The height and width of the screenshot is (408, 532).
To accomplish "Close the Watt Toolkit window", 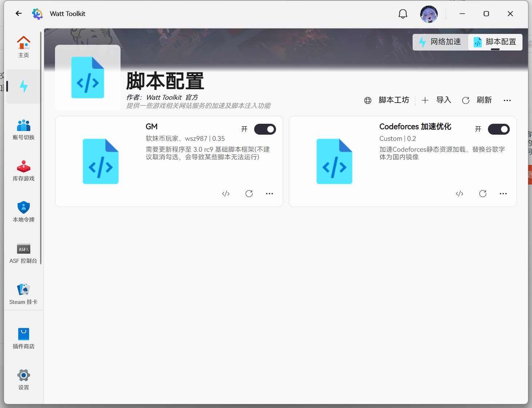I will (x=510, y=13).
